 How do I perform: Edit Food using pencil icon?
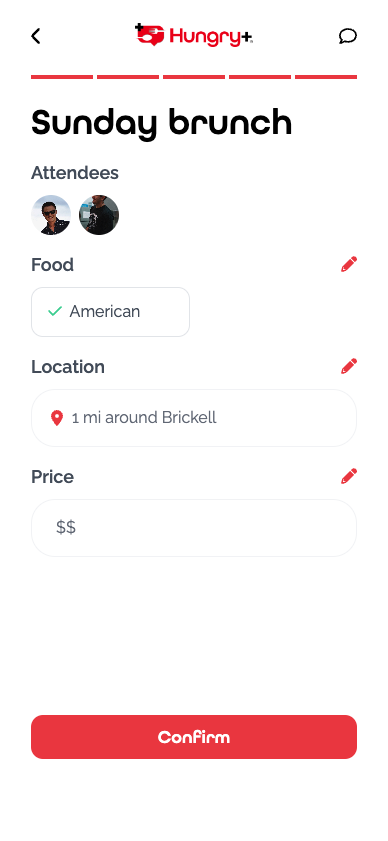[x=349, y=264]
